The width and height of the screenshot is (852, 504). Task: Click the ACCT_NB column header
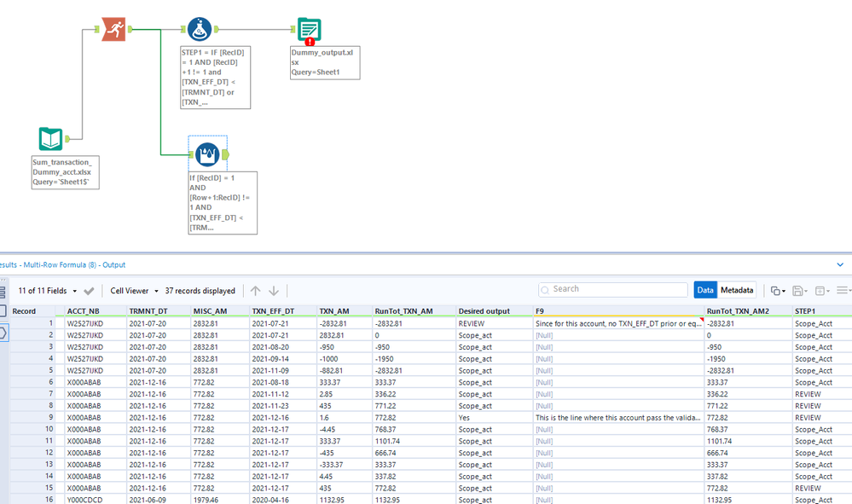tap(84, 311)
